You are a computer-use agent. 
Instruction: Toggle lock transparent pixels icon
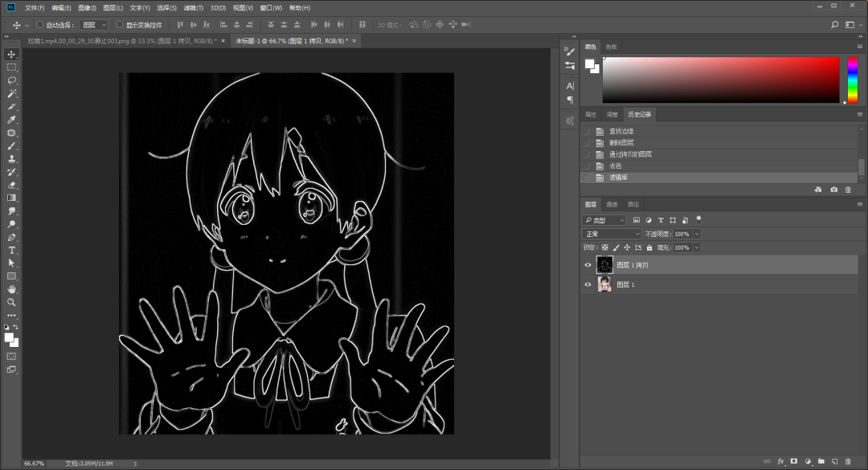pyautogui.click(x=605, y=248)
